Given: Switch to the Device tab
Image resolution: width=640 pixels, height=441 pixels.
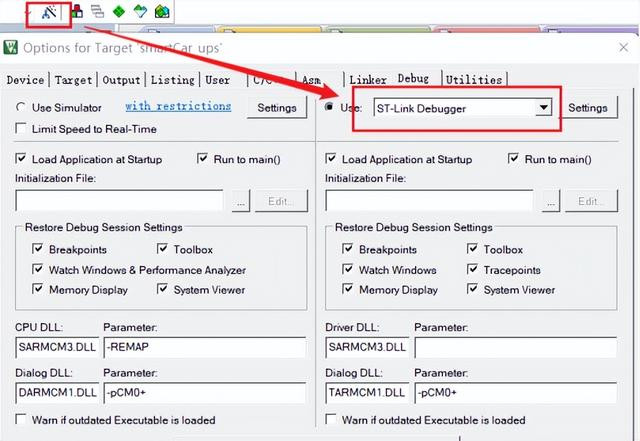Looking at the screenshot, I should point(25,80).
